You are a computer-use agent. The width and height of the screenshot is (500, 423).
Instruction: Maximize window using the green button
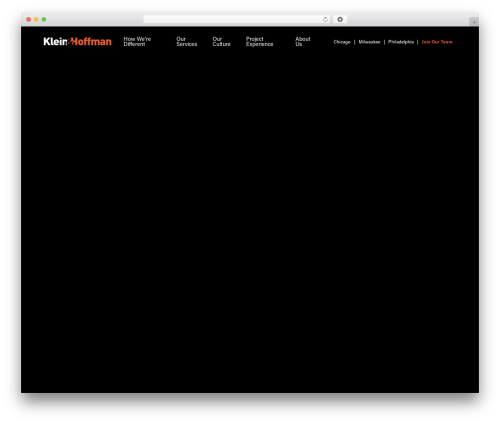[x=44, y=20]
